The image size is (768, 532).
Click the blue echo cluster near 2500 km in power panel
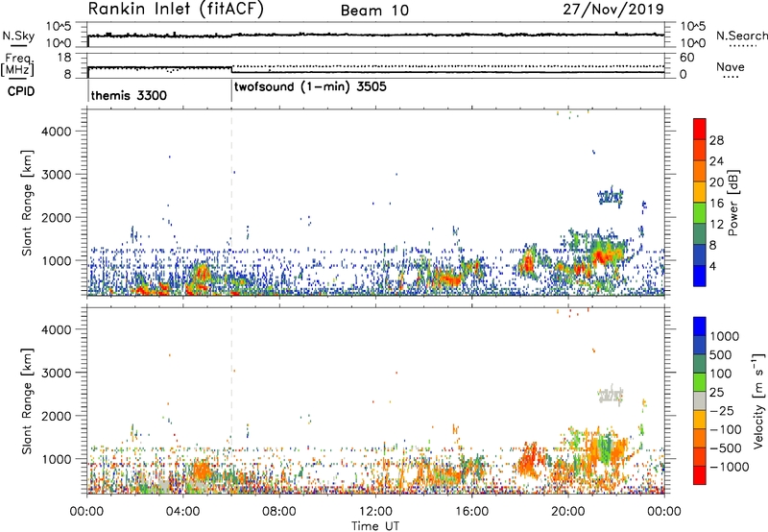[611, 197]
